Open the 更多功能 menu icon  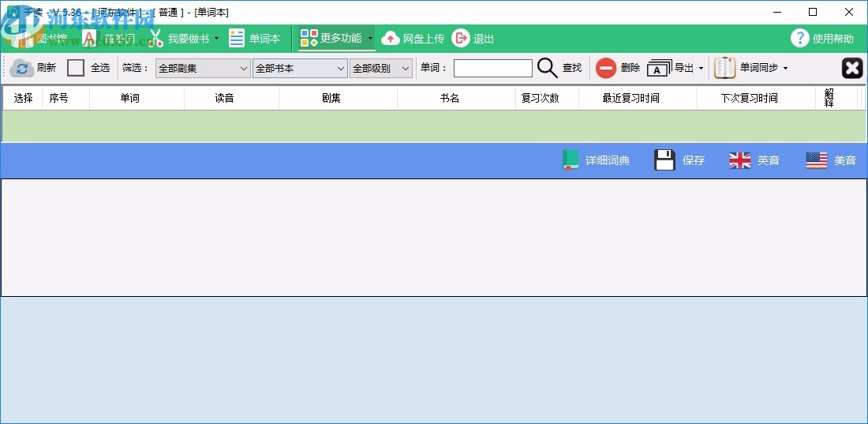pyautogui.click(x=309, y=38)
